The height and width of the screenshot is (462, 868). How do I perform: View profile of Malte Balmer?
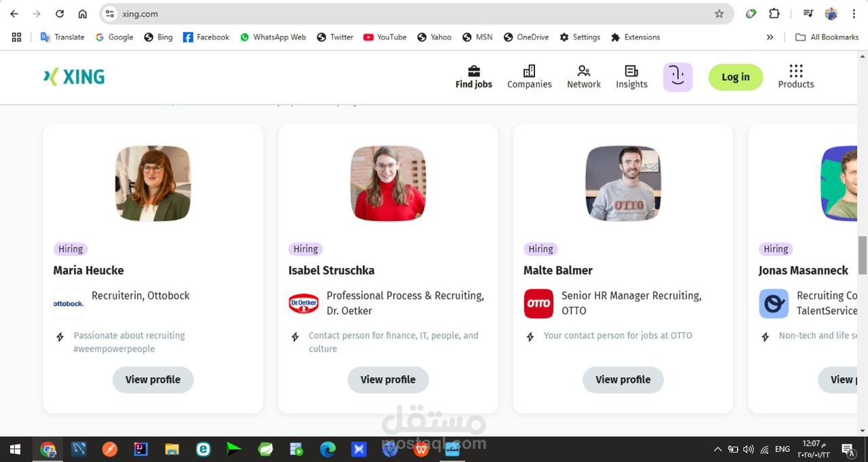[623, 379]
